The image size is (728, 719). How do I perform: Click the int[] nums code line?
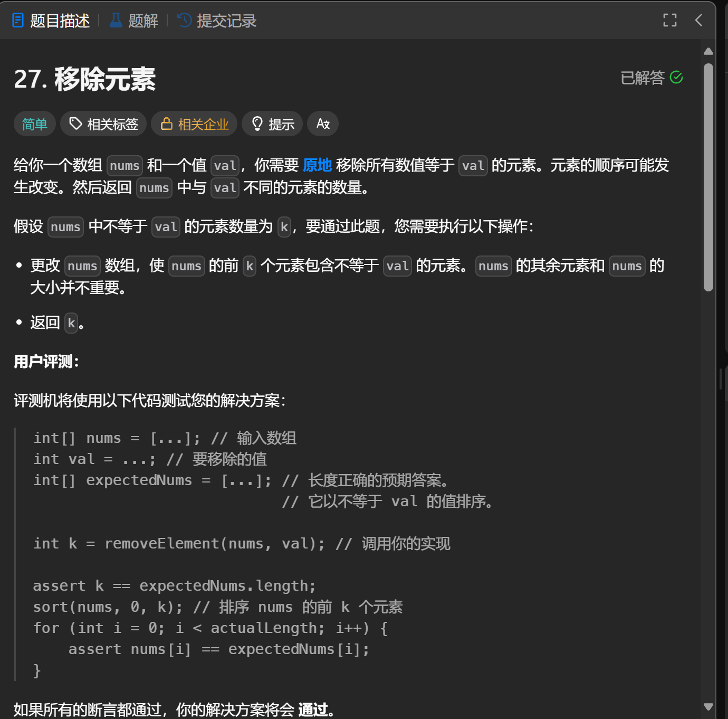click(x=165, y=438)
